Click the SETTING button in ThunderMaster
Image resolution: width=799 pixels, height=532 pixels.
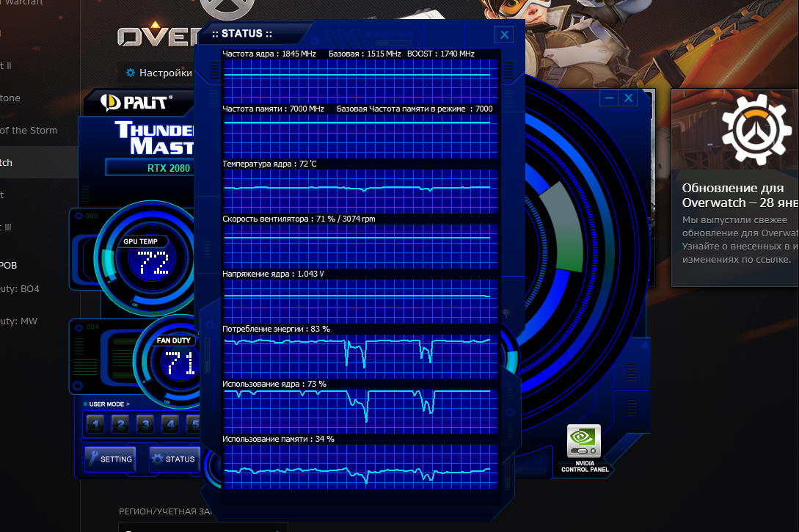point(111,459)
